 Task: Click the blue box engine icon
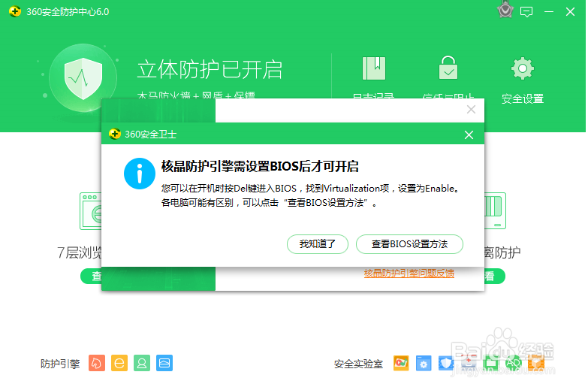(164, 363)
